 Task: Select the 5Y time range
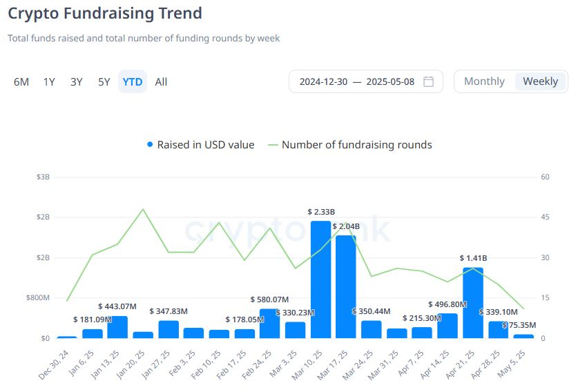tap(104, 81)
